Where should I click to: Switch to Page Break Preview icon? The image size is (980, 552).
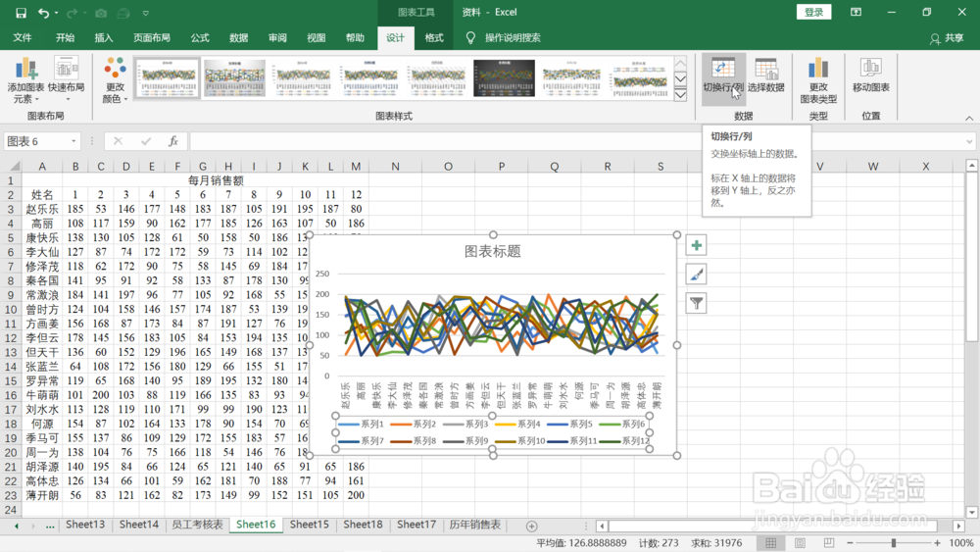click(x=829, y=543)
